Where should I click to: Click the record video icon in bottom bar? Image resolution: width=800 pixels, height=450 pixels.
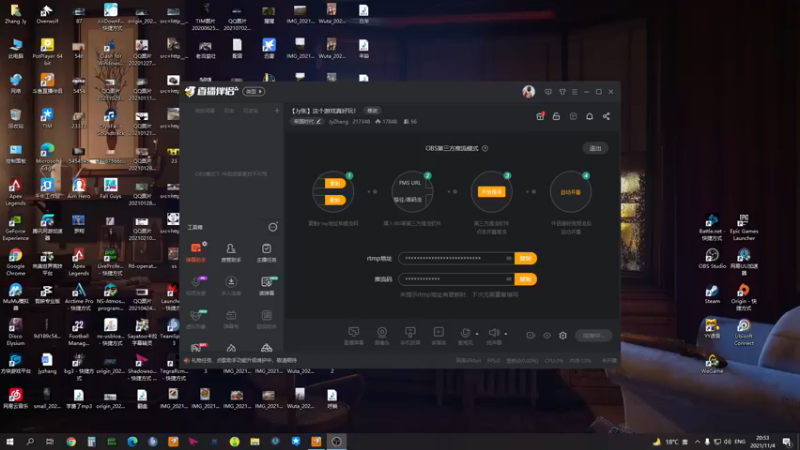pos(531,335)
